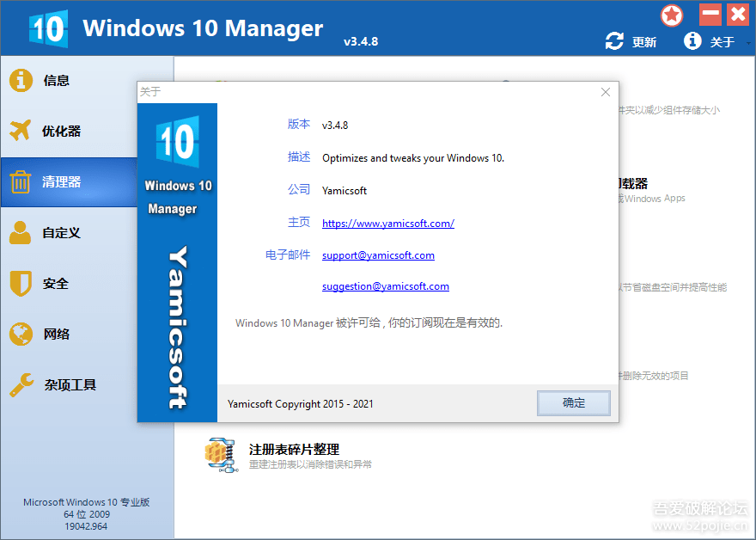
Task: Click the license status text '被许可给'
Action: coord(357,322)
